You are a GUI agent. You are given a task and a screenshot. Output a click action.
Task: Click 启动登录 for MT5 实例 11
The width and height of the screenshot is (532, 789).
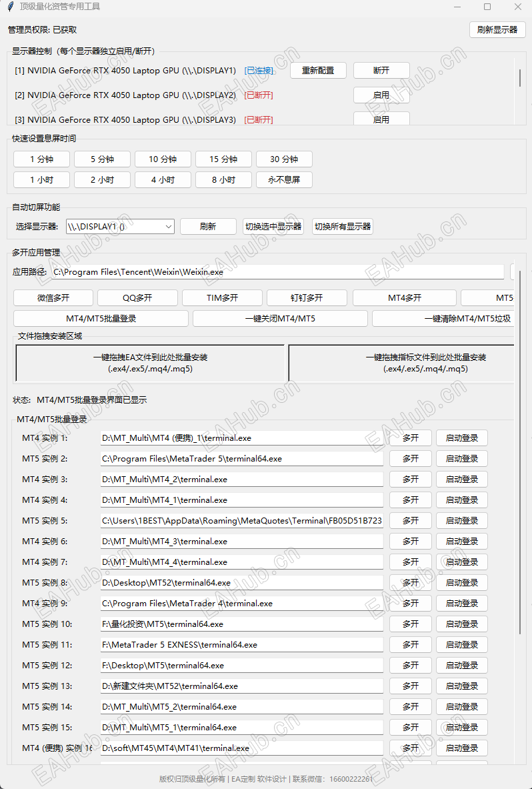click(461, 644)
